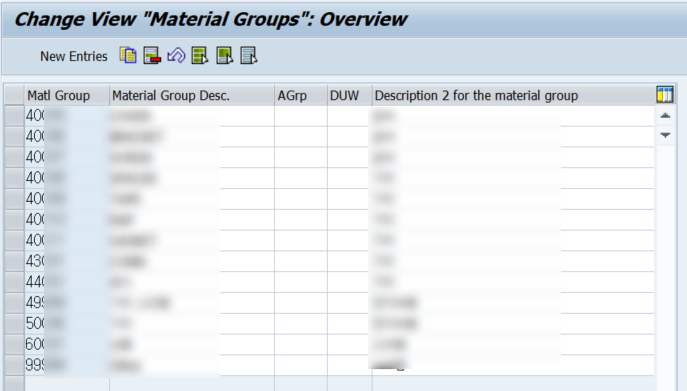Viewport: 687px width, 391px height.
Task: Click the AGrp cell in the row starting with 99
Action: 301,365
